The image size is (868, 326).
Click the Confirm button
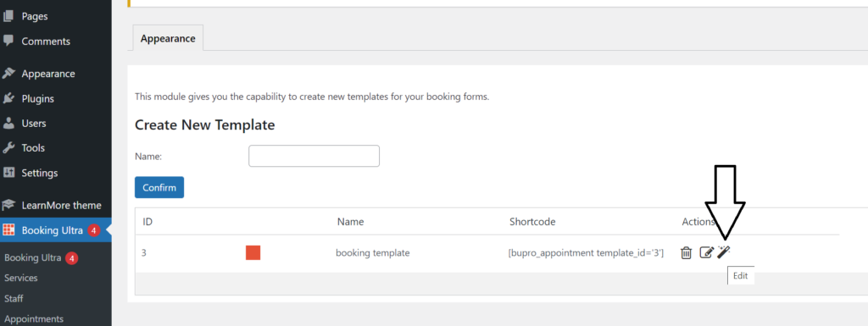(x=159, y=187)
